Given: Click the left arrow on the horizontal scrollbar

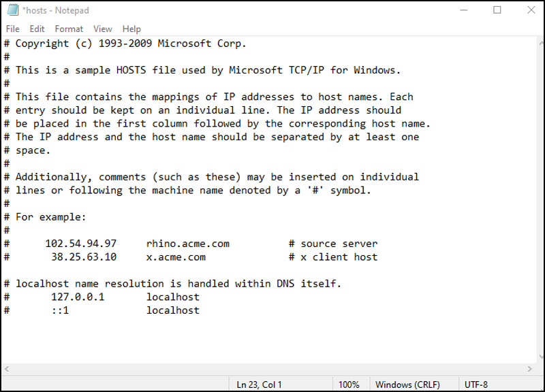Looking at the screenshot, I should pos(5,370).
